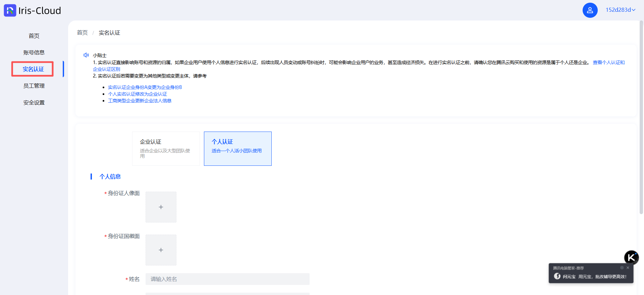Select 实名认证 in the sidebar
Image resolution: width=644 pixels, height=295 pixels.
click(33, 69)
